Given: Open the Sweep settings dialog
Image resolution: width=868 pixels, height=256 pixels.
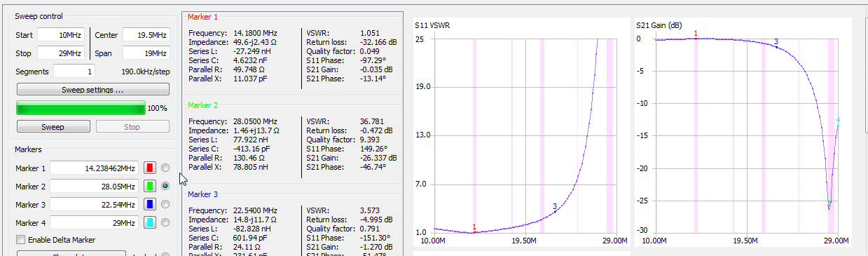Looking at the screenshot, I should [x=93, y=90].
